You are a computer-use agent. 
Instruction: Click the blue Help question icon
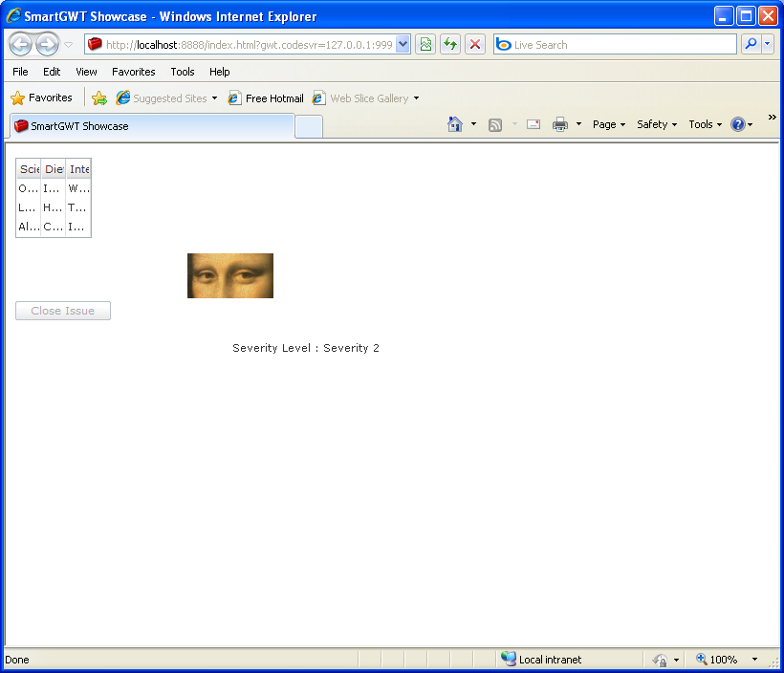click(x=737, y=124)
